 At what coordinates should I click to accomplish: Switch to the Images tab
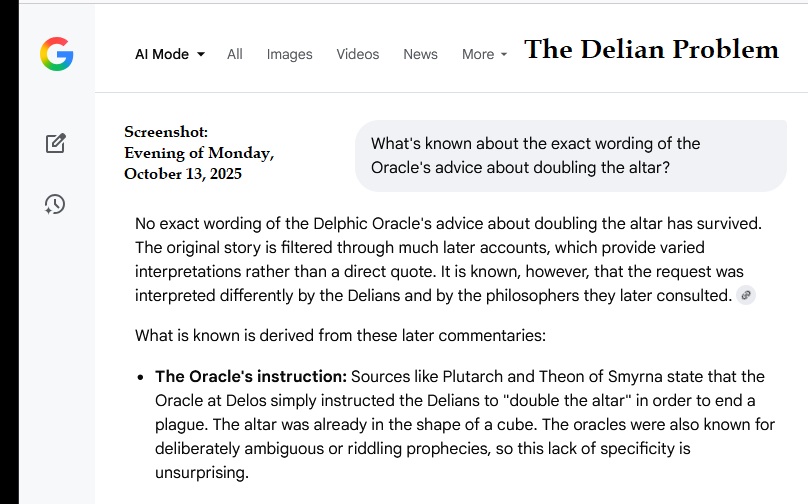click(289, 54)
